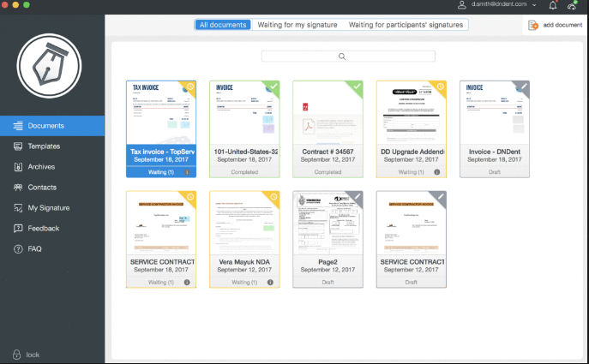This screenshot has height=364, width=589.
Task: Switch to Waiting for my signature tab
Action: (298, 25)
